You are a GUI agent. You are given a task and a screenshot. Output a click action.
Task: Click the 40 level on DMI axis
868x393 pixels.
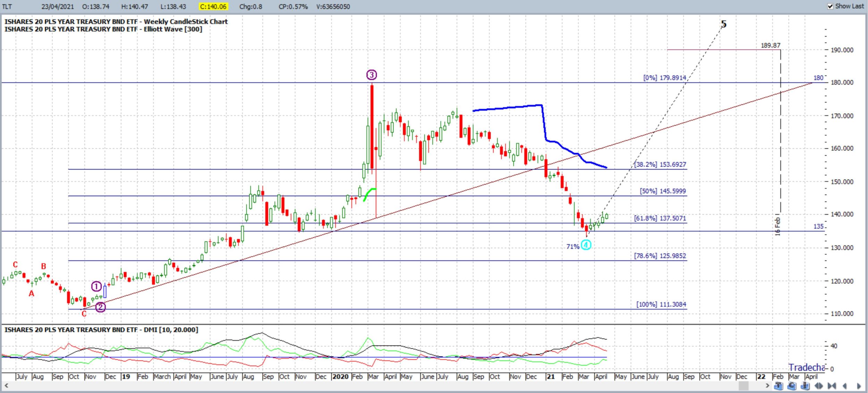[x=834, y=346]
